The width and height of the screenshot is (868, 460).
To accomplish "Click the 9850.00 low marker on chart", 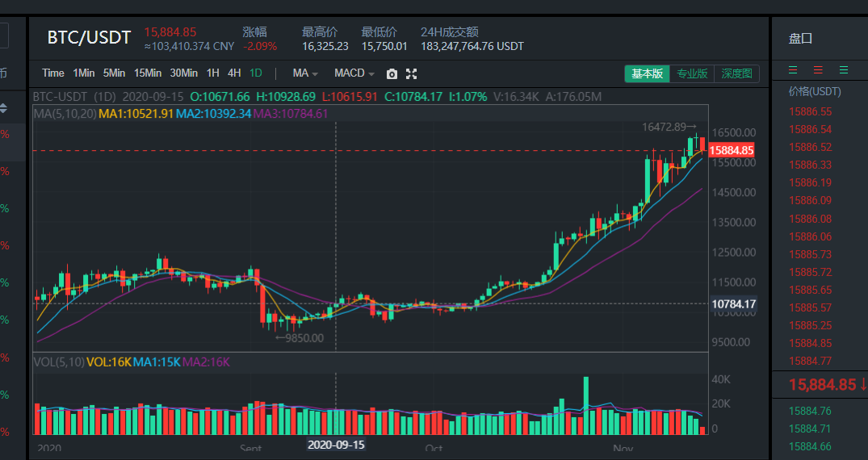I will [300, 337].
